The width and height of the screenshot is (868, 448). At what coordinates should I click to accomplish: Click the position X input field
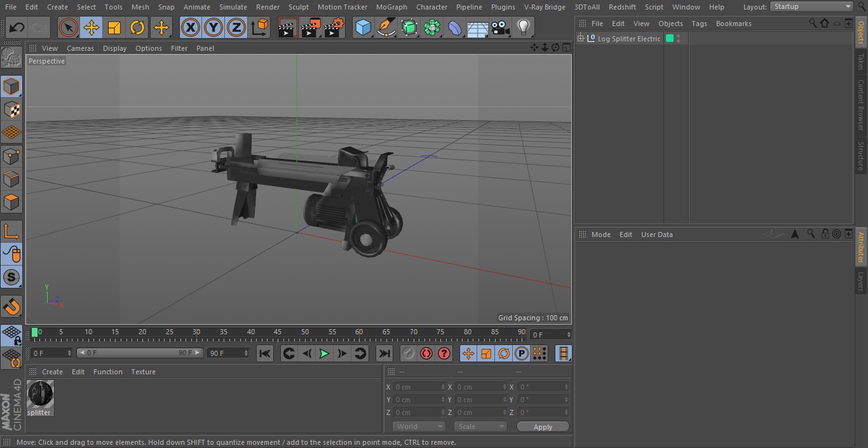coord(419,386)
